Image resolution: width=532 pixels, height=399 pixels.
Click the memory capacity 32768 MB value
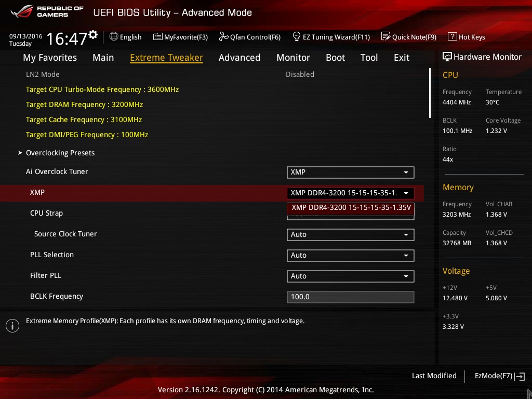coord(457,243)
